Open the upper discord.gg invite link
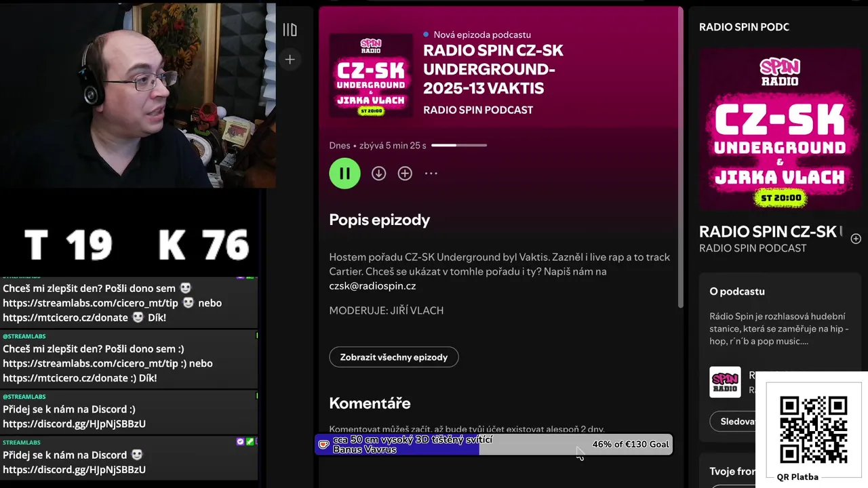The image size is (868, 488). click(x=74, y=424)
